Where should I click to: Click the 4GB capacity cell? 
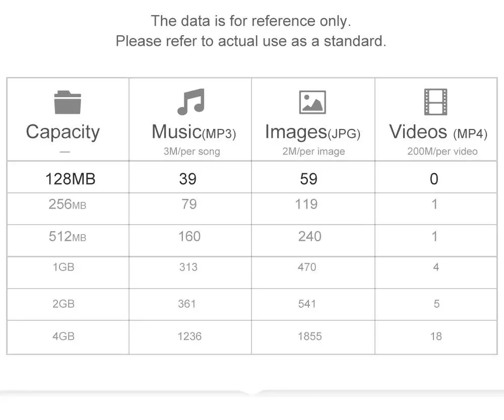[x=64, y=336]
